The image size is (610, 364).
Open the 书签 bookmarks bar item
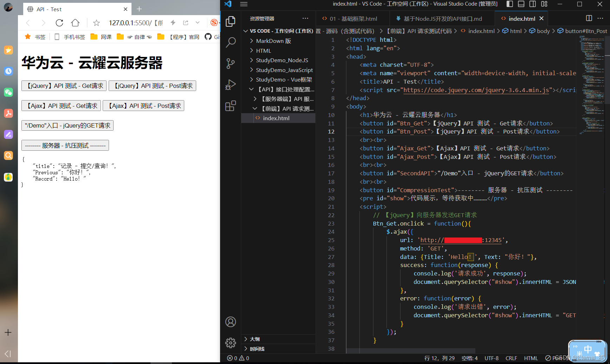[35, 37]
